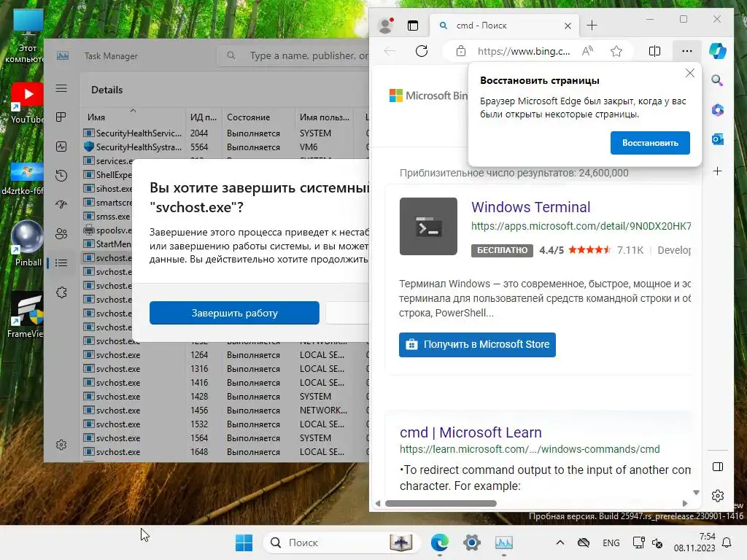Click Получить в Microsoft Store button
Viewport: 747px width, 560px height.
pyautogui.click(x=477, y=344)
